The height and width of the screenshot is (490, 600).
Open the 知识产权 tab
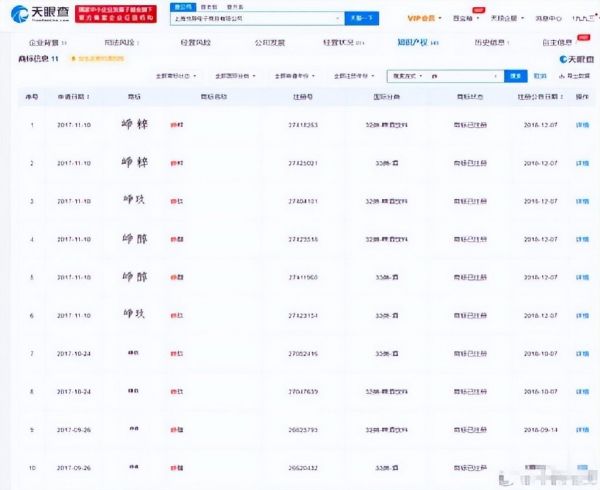pyautogui.click(x=417, y=42)
